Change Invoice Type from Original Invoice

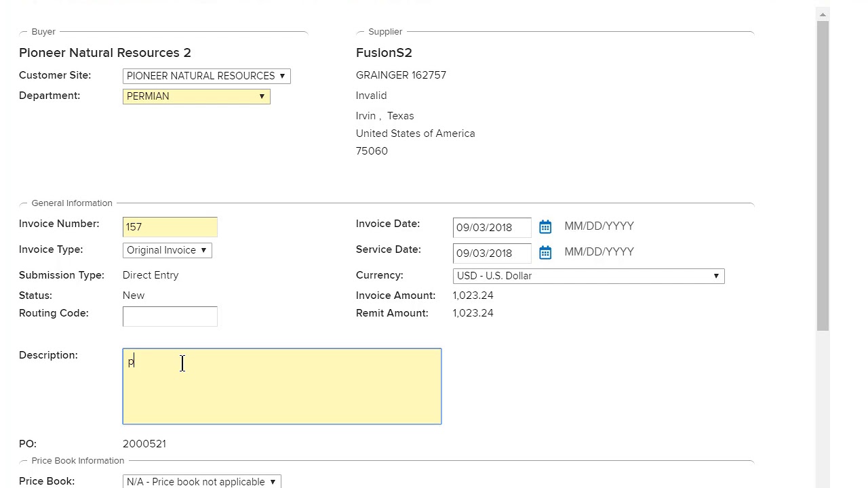pyautogui.click(x=167, y=250)
